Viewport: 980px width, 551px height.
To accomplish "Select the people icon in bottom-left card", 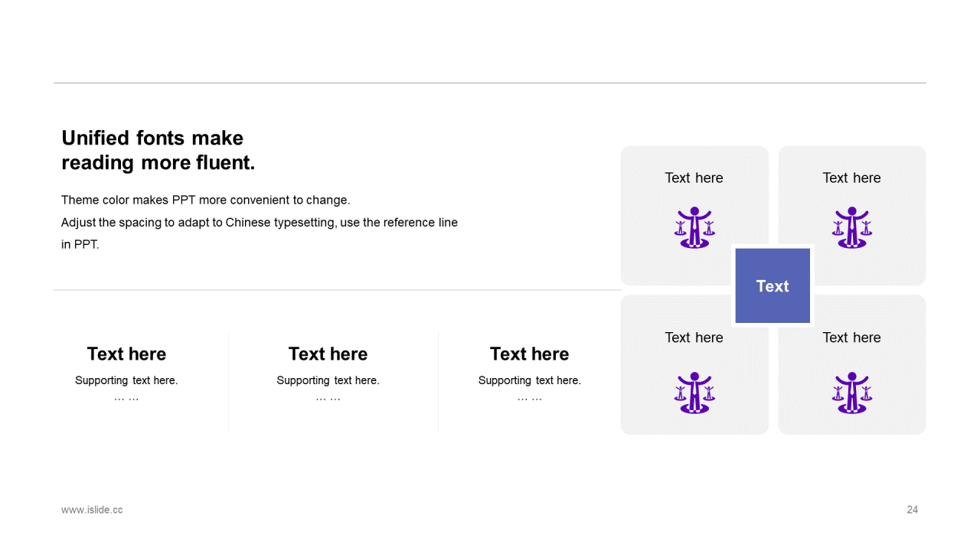I will click(x=694, y=393).
